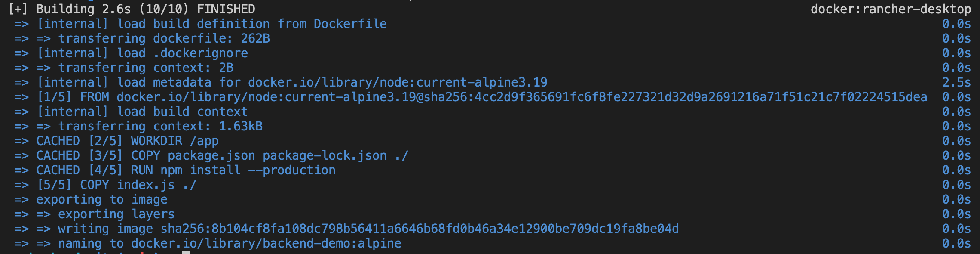Click "load build definition from Dockerfile" line
The height and width of the screenshot is (254, 980).
click(x=252, y=24)
